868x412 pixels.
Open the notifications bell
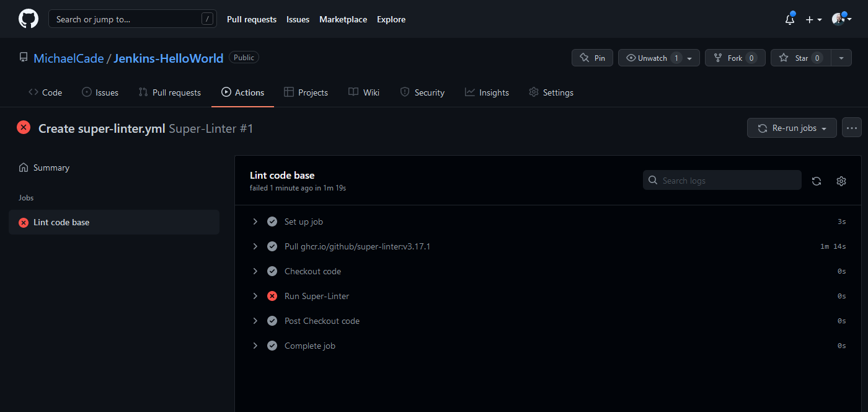point(789,19)
